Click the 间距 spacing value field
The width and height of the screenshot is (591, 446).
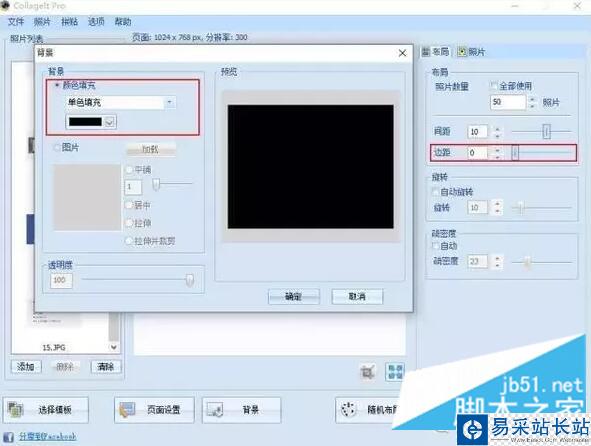[477, 132]
